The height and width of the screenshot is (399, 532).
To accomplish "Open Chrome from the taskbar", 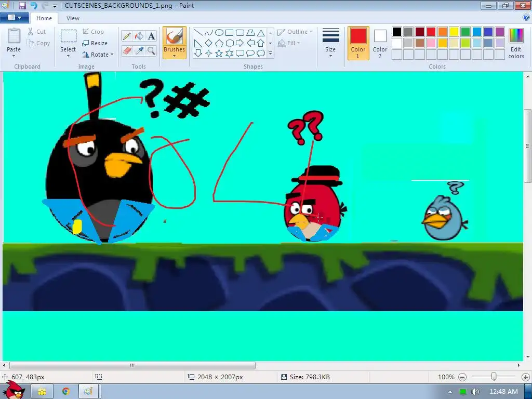I will tap(66, 392).
